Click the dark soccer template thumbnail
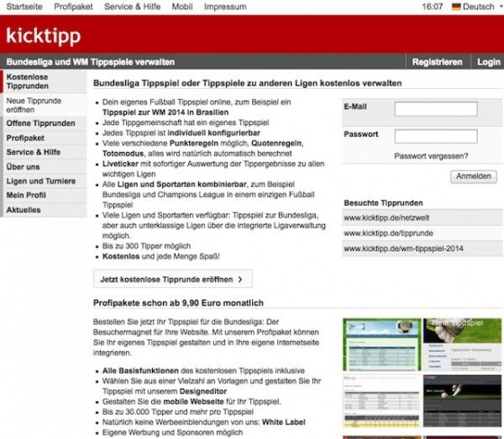Screen dimensions: 504x439 point(463,400)
